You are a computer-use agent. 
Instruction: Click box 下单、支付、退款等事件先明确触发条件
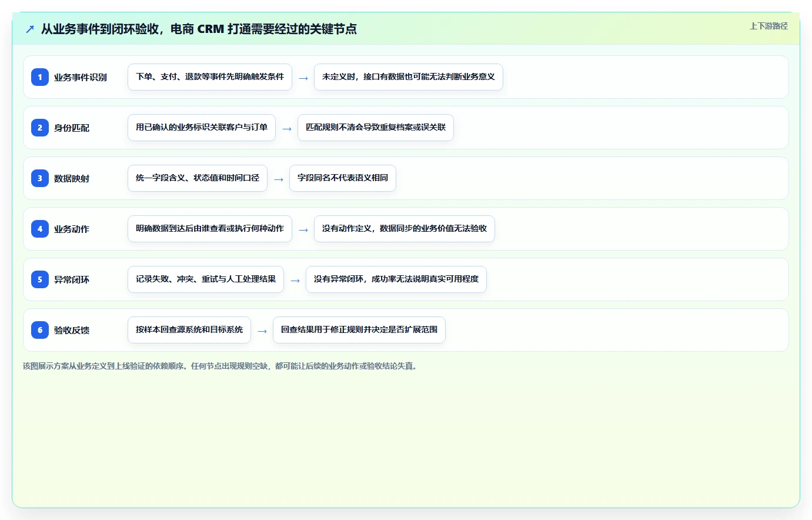point(210,77)
